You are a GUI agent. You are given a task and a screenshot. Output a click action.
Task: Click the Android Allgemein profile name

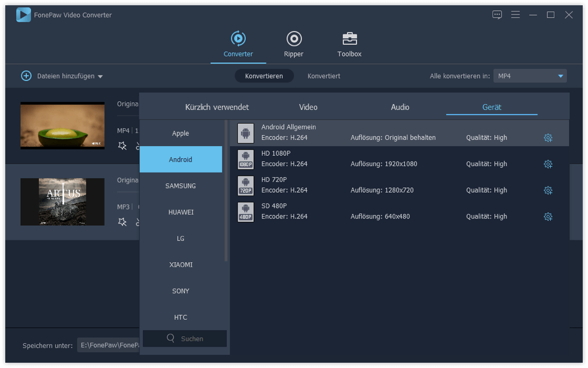(x=288, y=127)
